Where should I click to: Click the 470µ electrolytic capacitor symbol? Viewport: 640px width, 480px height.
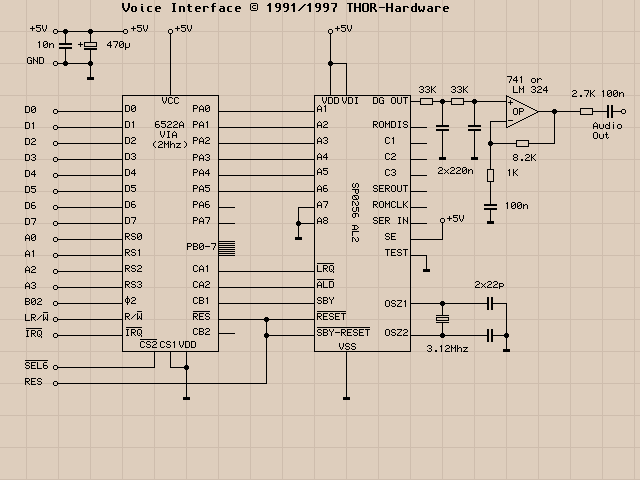click(x=91, y=46)
